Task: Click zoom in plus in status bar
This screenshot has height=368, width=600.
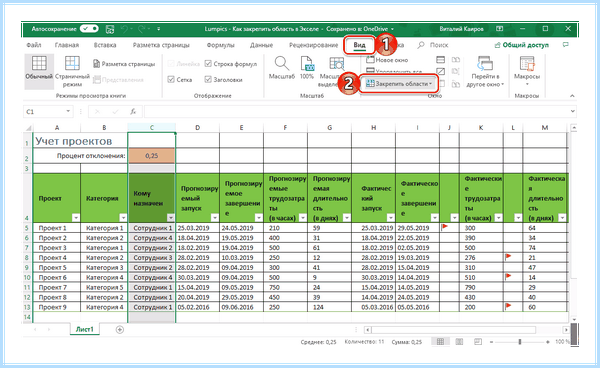Action: click(548, 342)
